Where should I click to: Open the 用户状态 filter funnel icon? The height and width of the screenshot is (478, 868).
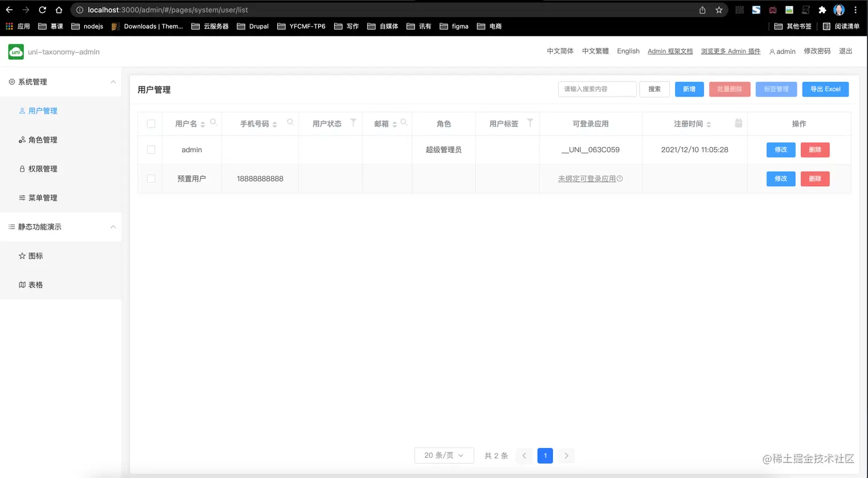click(352, 123)
